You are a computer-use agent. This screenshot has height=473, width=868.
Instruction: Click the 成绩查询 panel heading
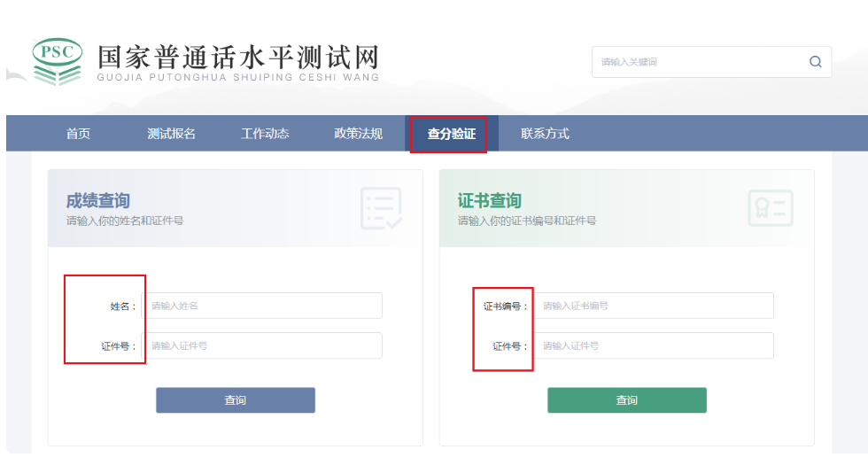pos(98,200)
